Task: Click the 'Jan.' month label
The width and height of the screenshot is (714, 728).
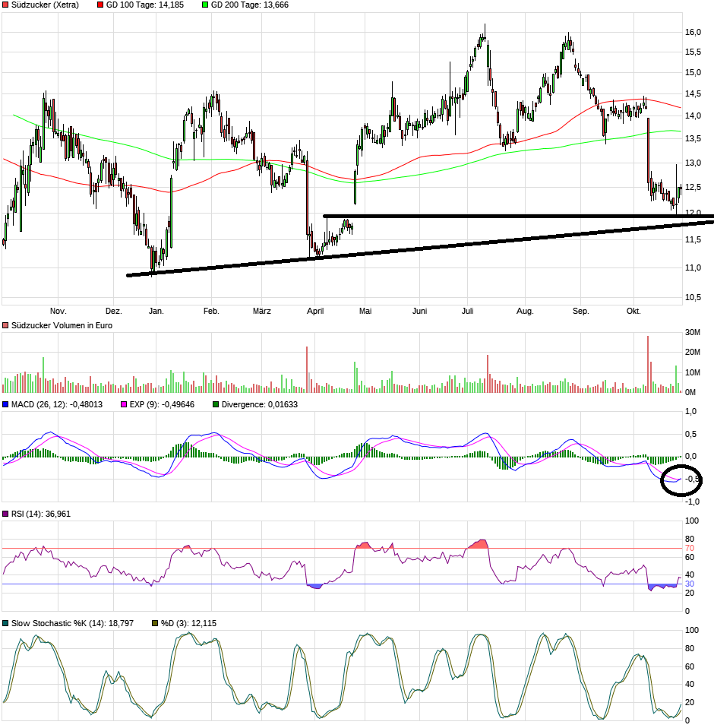Action: click(156, 311)
